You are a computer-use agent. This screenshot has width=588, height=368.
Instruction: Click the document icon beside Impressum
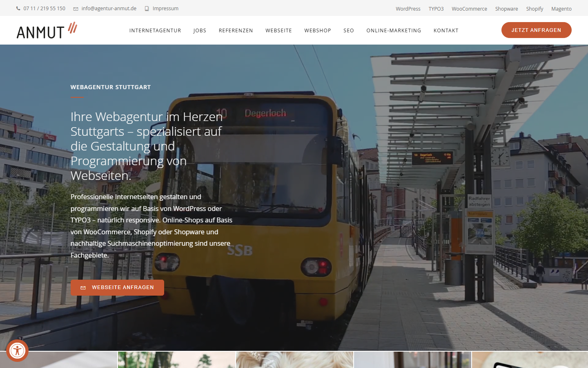pos(147,9)
